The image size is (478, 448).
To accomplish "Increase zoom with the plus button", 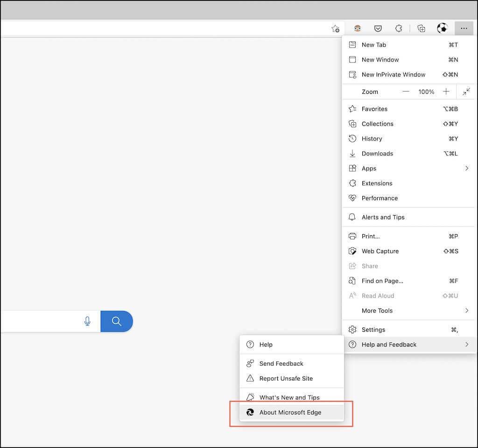I will (446, 91).
